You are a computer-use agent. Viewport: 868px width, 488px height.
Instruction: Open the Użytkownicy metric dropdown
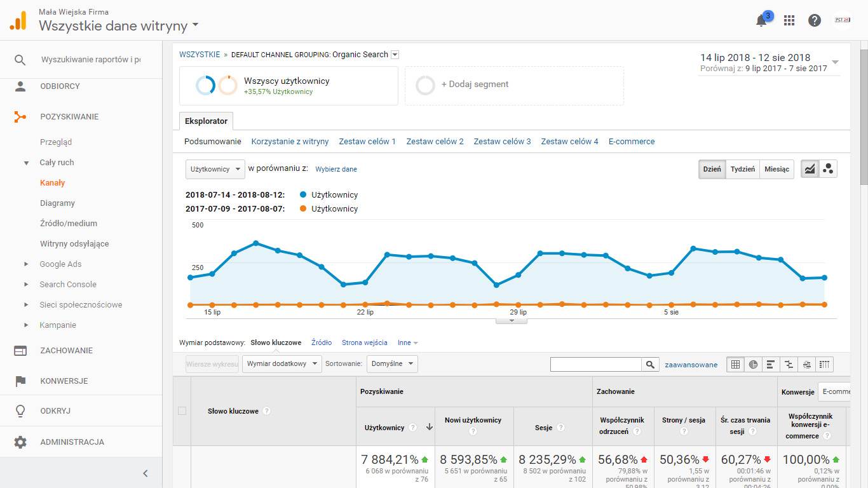(x=215, y=169)
